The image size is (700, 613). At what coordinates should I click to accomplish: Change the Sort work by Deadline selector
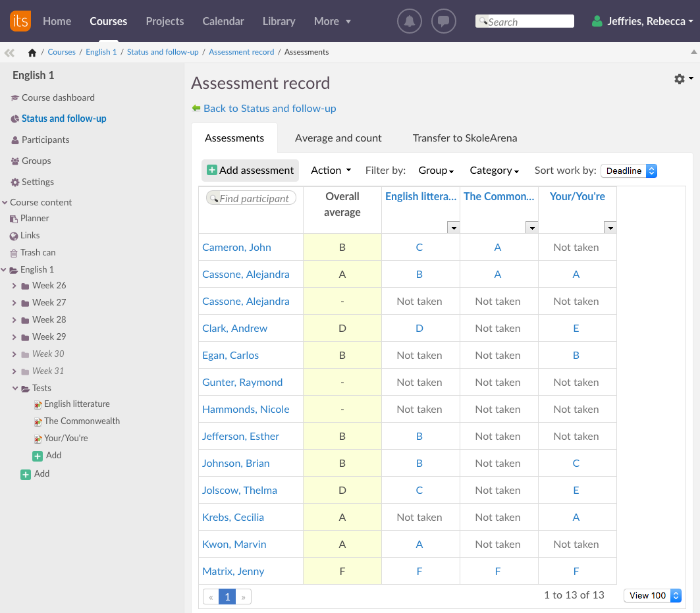pos(628,171)
